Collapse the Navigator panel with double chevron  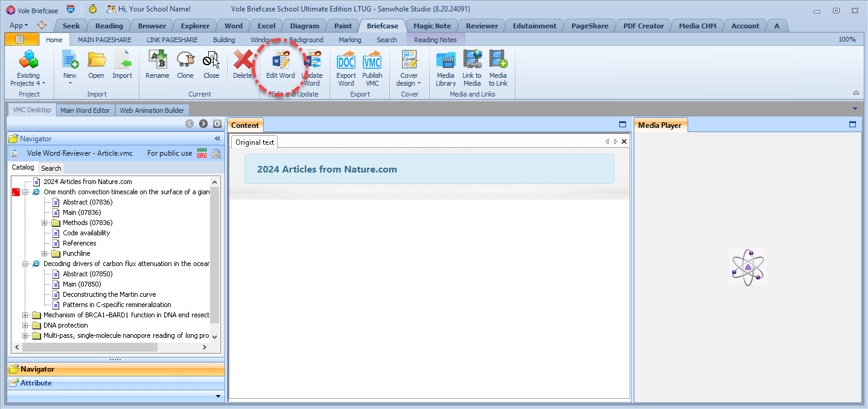[x=218, y=139]
